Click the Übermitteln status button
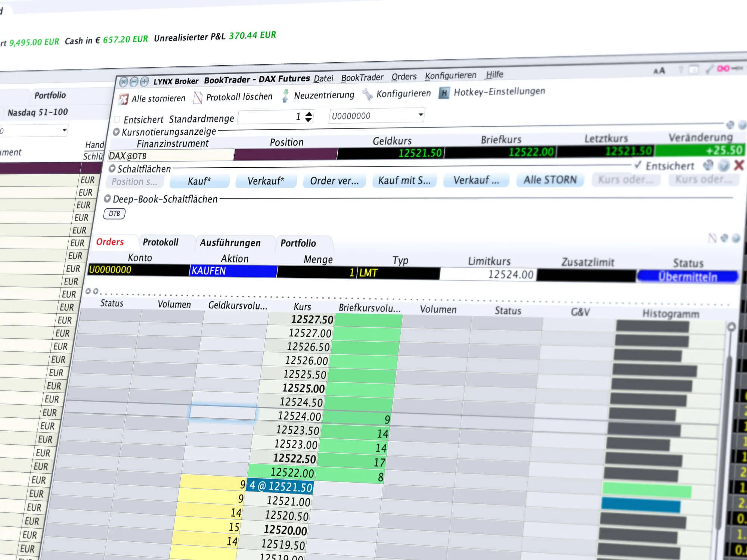The image size is (747, 560). tap(688, 277)
